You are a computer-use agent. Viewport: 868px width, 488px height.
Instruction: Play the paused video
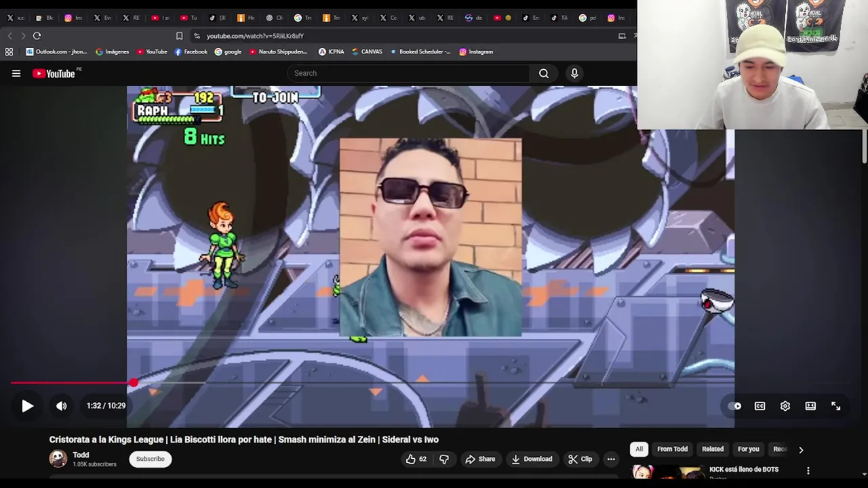[x=27, y=406]
